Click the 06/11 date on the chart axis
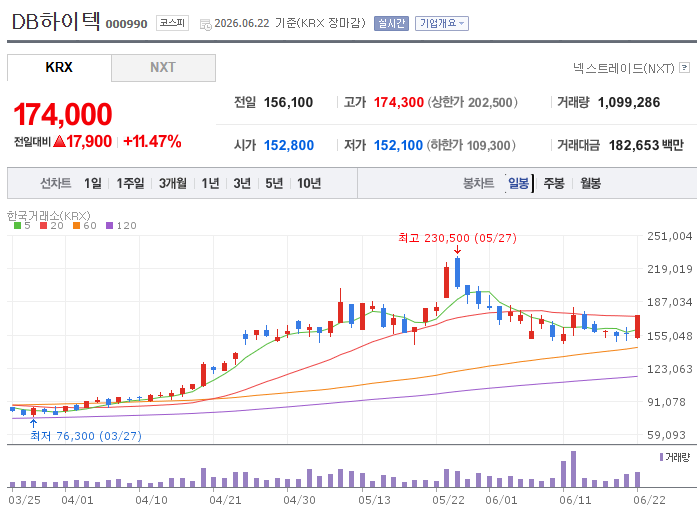 point(575,500)
